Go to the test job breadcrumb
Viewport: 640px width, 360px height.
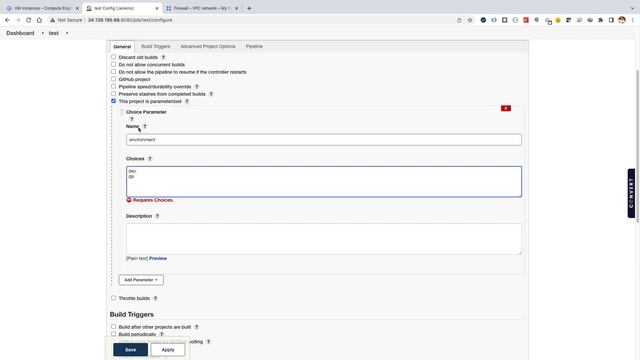[x=54, y=33]
